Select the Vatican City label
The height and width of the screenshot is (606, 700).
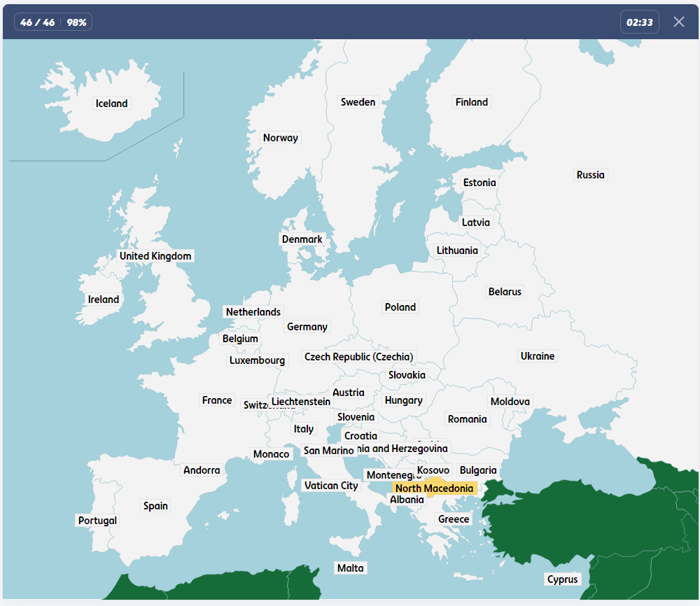pyautogui.click(x=330, y=486)
